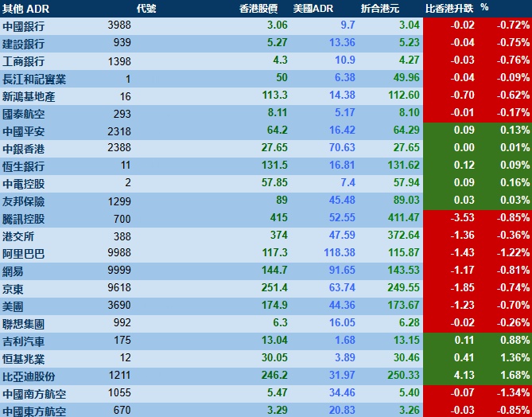Select the 中電控股 stock name

click(23, 184)
